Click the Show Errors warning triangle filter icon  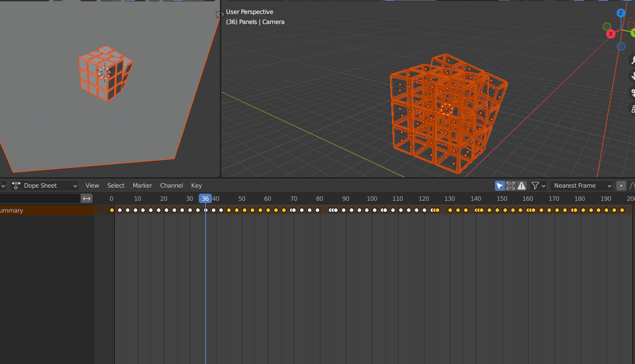tap(522, 185)
